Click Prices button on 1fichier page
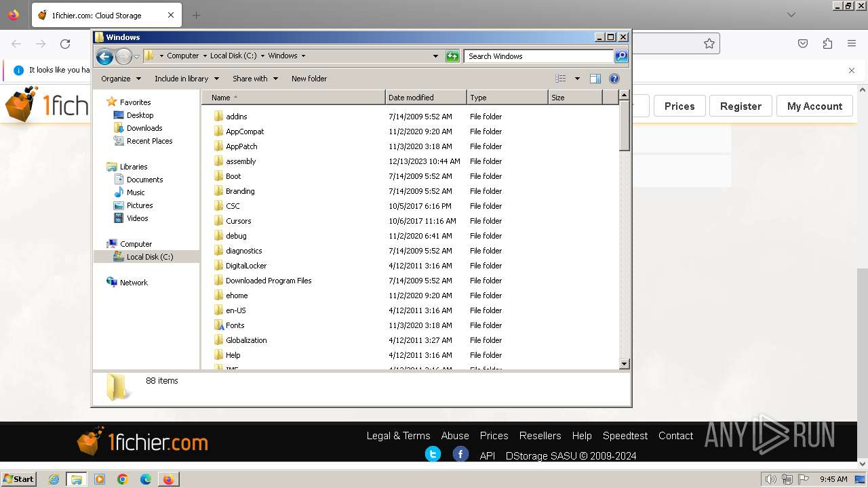The image size is (868, 488). point(679,106)
